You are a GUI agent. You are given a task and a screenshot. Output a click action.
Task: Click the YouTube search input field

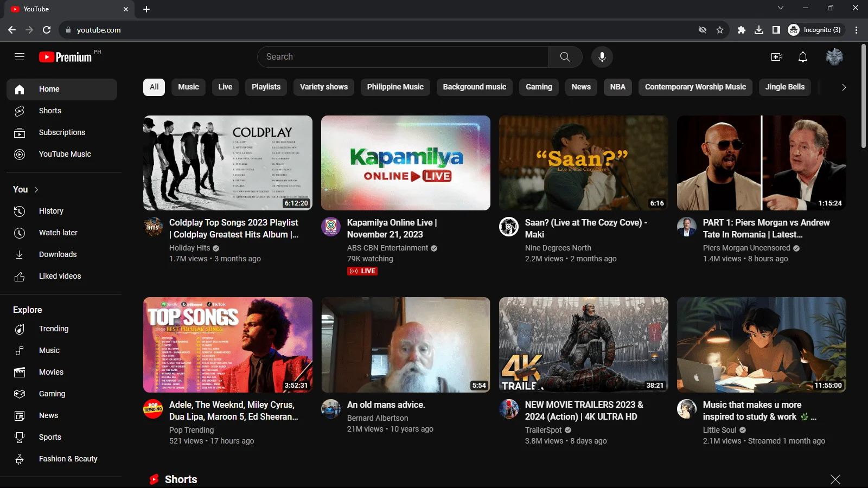(403, 57)
